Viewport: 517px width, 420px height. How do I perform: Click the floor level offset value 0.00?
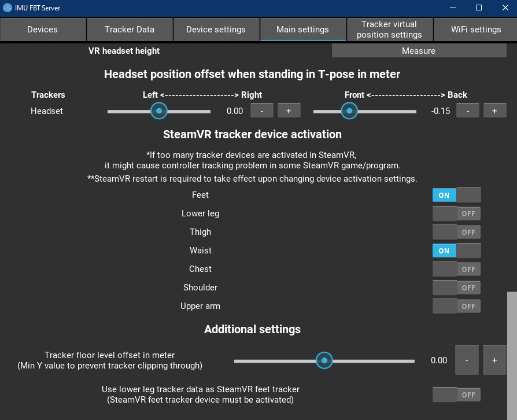pos(439,360)
